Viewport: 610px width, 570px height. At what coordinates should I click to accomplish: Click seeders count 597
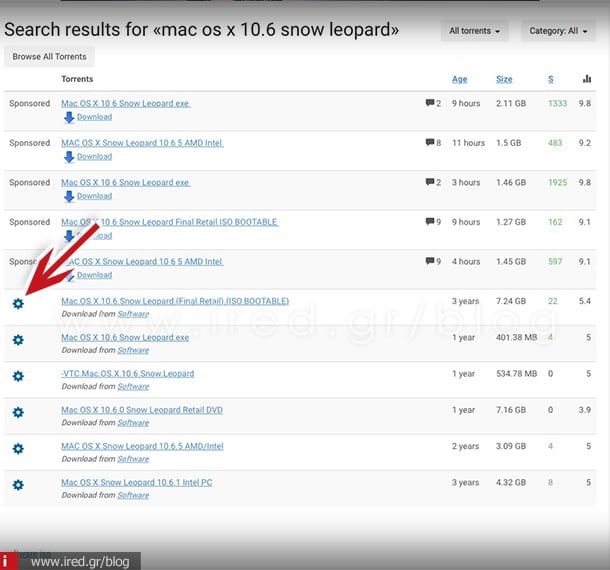(555, 261)
